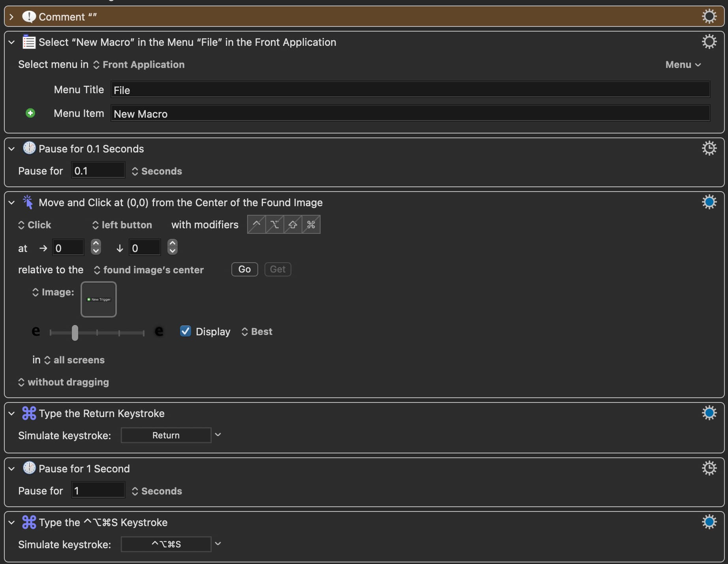This screenshot has width=728, height=564.
Task: Toggle the Display checkbox
Action: [x=185, y=331]
